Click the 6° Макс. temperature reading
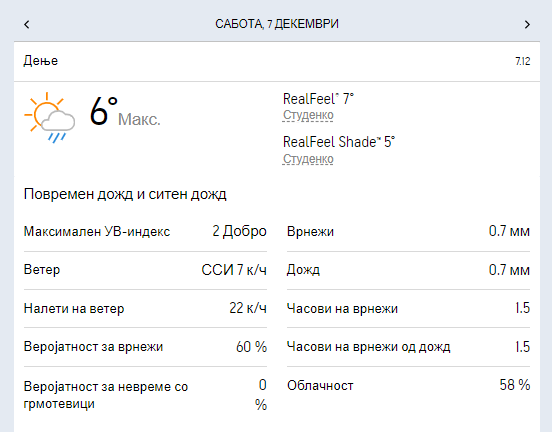This screenshot has width=552, height=432. (x=125, y=112)
